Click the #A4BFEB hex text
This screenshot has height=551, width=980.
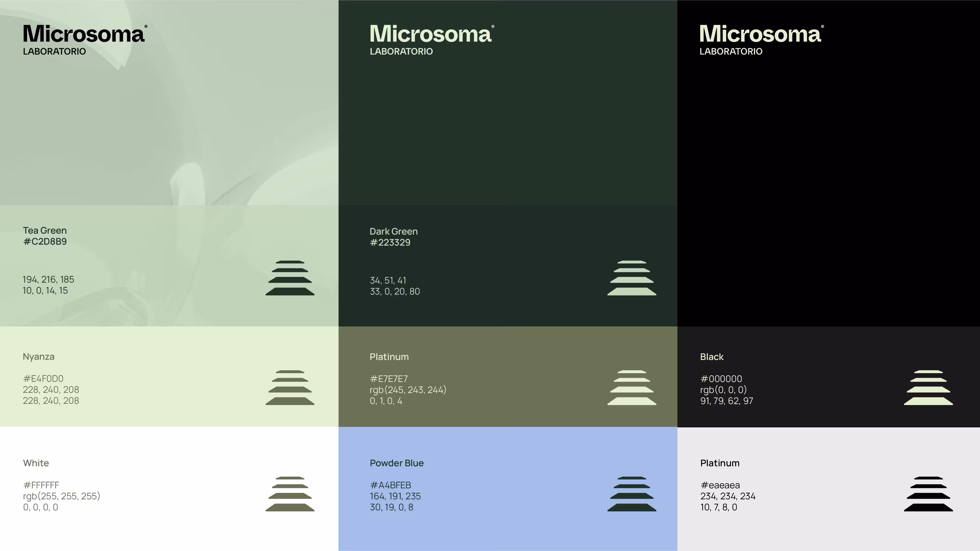390,485
